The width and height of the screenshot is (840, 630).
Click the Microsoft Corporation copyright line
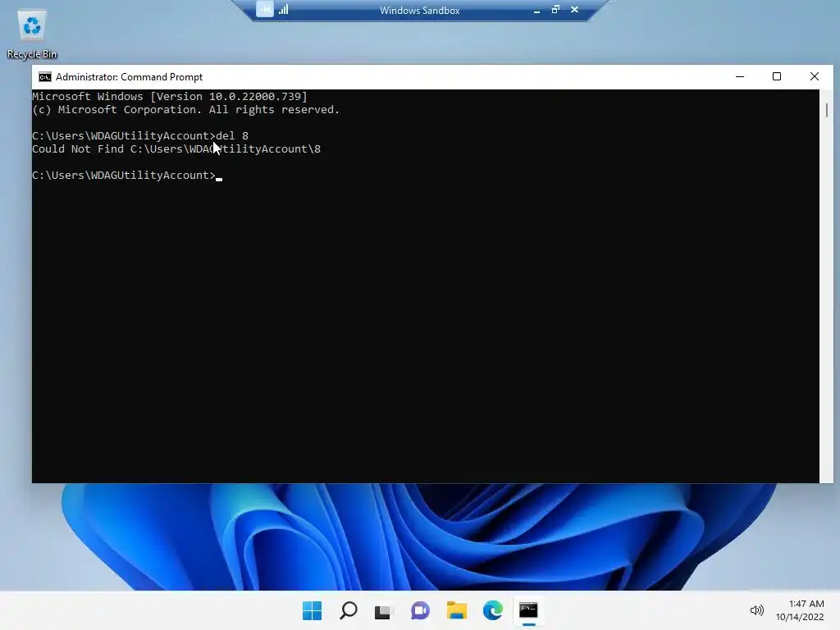[x=186, y=110]
